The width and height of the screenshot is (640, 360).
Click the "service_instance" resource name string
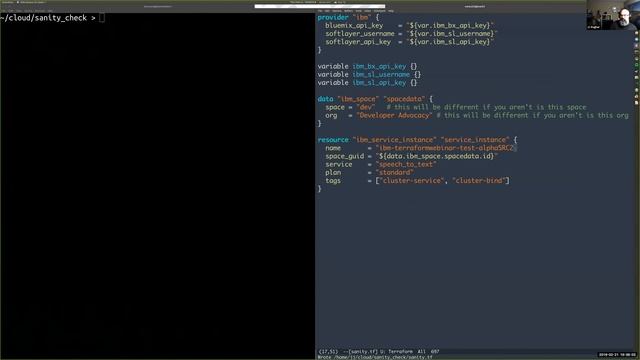tap(475, 140)
